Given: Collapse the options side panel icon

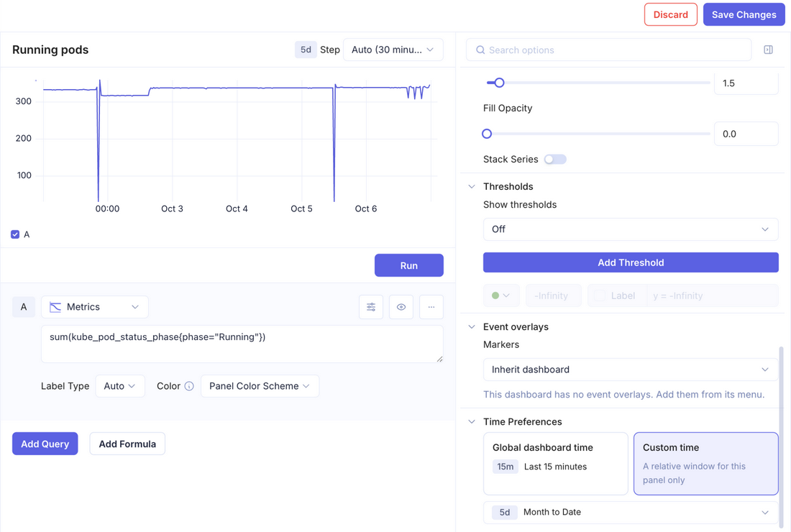Looking at the screenshot, I should [768, 50].
